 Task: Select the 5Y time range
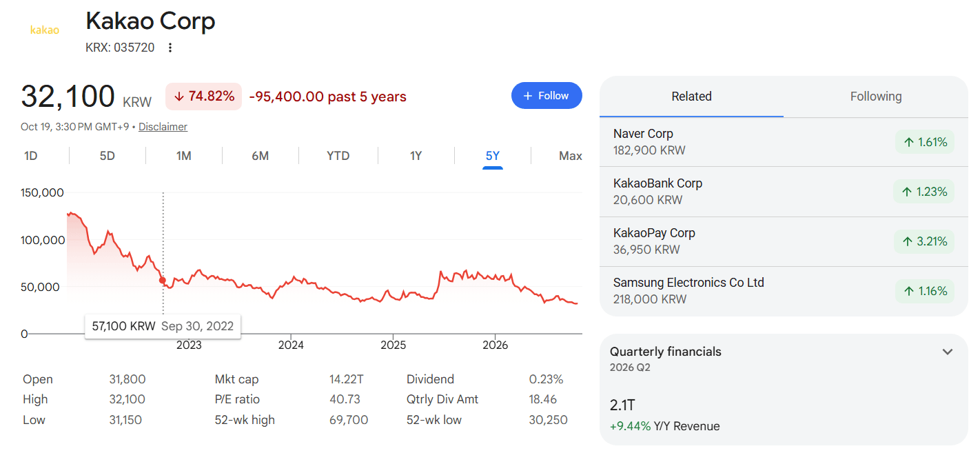pyautogui.click(x=493, y=156)
